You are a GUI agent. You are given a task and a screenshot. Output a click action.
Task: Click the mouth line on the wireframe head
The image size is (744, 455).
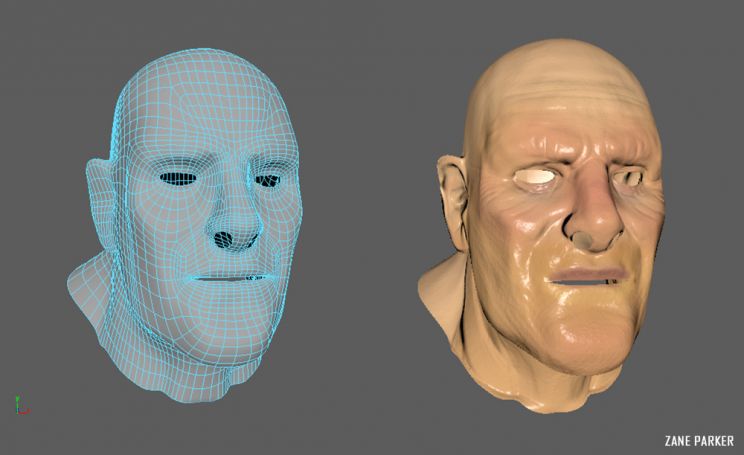pos(232,279)
